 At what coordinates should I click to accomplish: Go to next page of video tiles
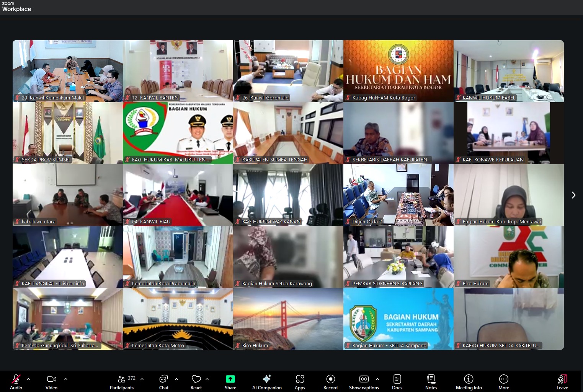tap(573, 195)
